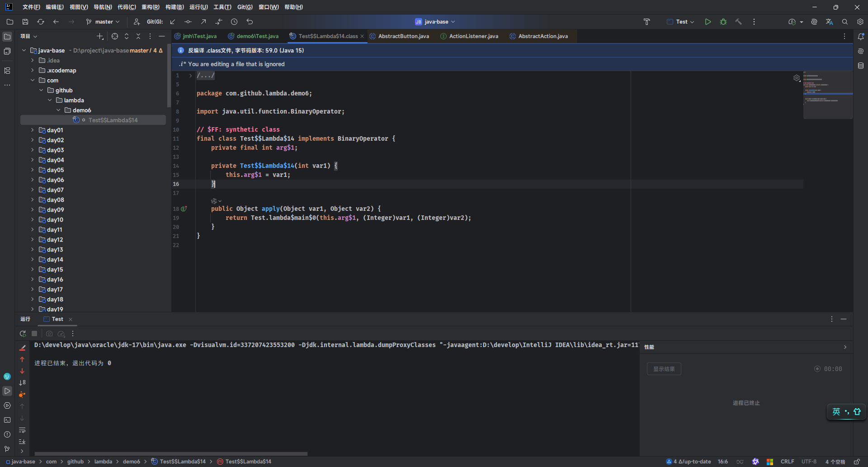Start debugging with the Debug bug icon

pos(723,22)
